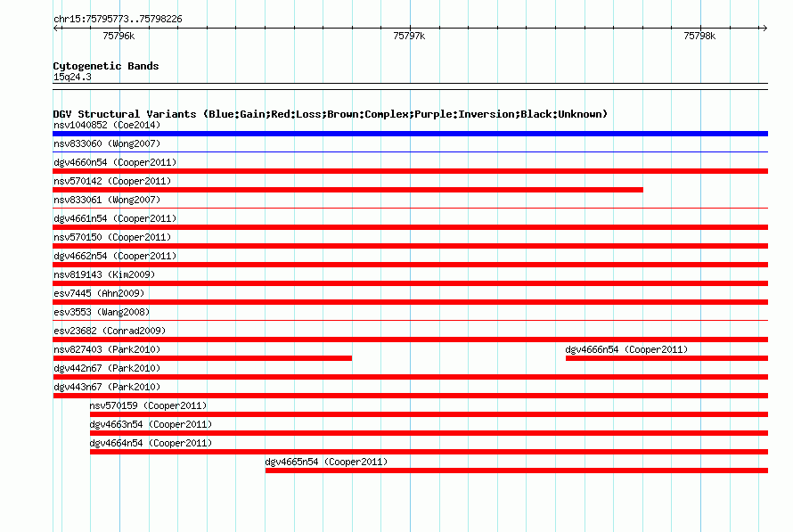
Task: Open the nsv833060 (Wong2007) variant label
Action: pyautogui.click(x=107, y=143)
